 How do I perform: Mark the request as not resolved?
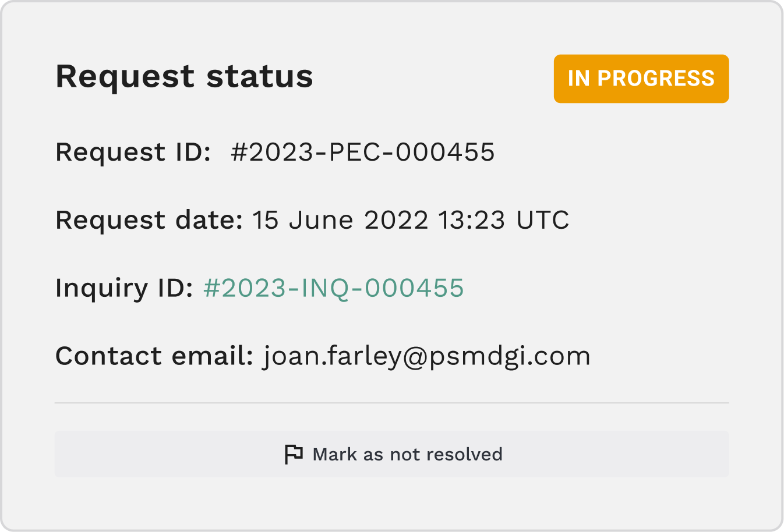[x=392, y=454]
